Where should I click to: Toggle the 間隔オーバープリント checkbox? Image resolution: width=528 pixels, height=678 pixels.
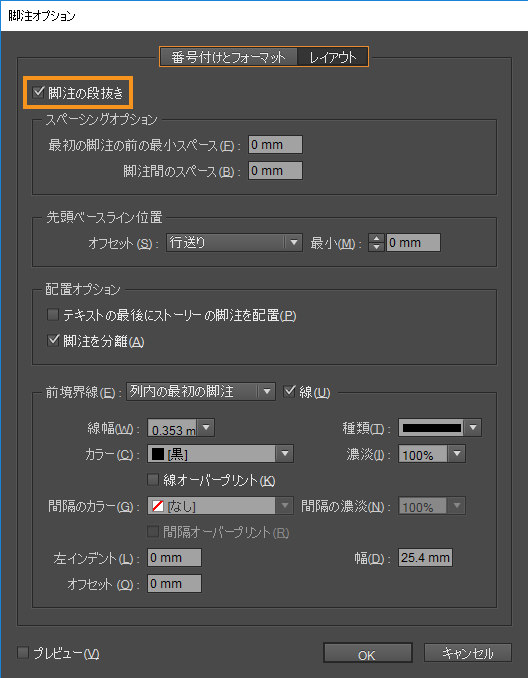(153, 531)
